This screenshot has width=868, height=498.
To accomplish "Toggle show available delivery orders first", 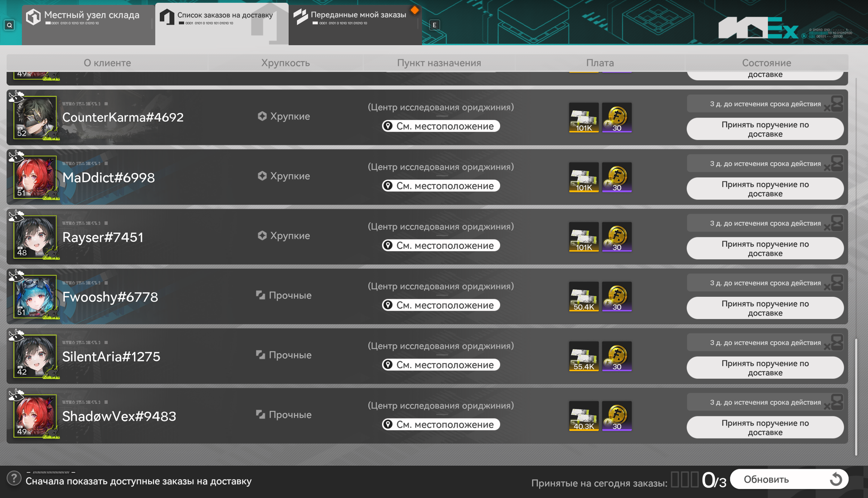I will (x=139, y=481).
